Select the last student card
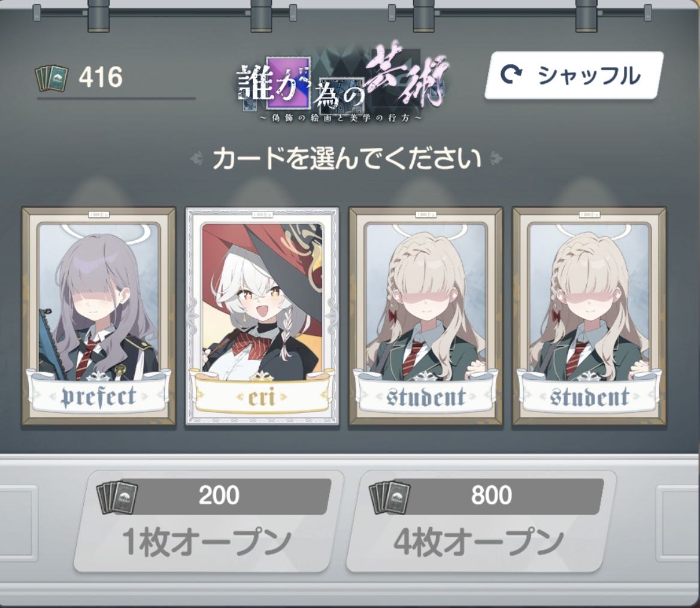The width and height of the screenshot is (700, 608). coord(589,316)
